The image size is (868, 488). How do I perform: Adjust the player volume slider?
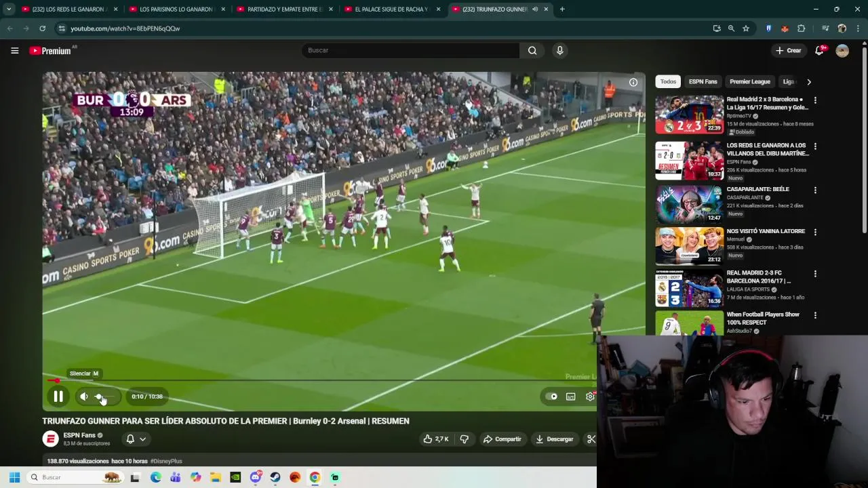pos(106,396)
